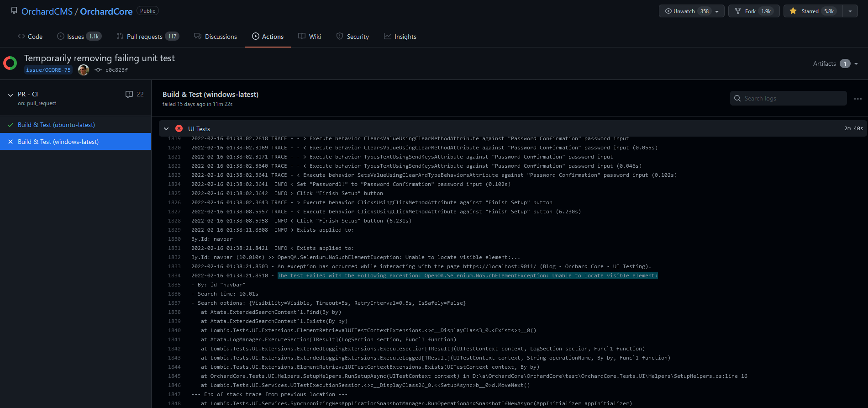
Task: Click the star icon in Starred button
Action: click(793, 11)
